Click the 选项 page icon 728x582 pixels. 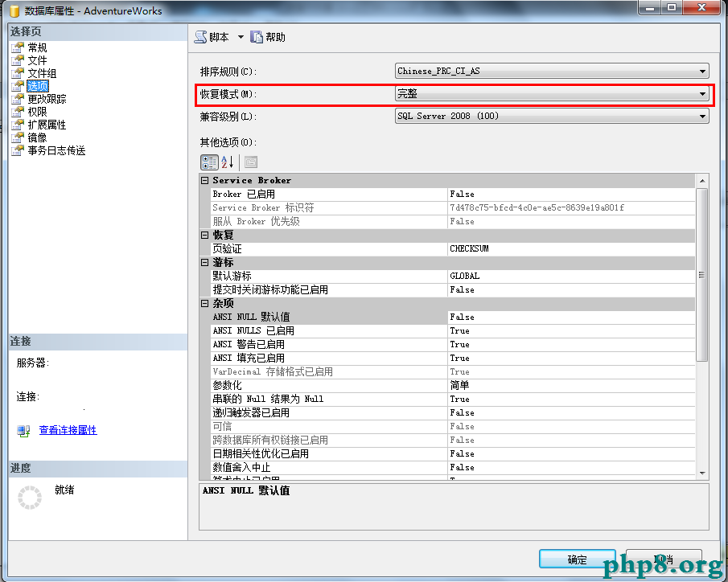click(18, 86)
